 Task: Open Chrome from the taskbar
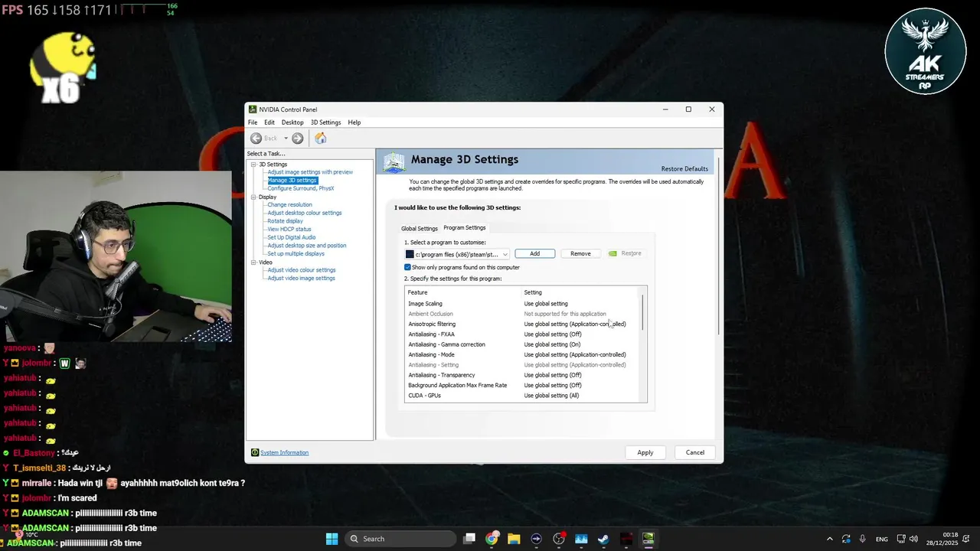point(492,539)
